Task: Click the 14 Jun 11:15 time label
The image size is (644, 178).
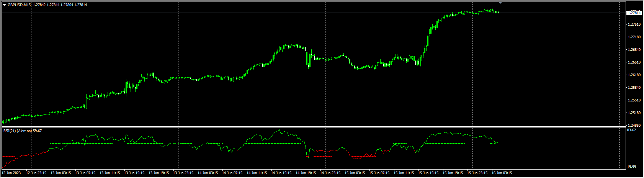Action: pyautogui.click(x=257, y=173)
